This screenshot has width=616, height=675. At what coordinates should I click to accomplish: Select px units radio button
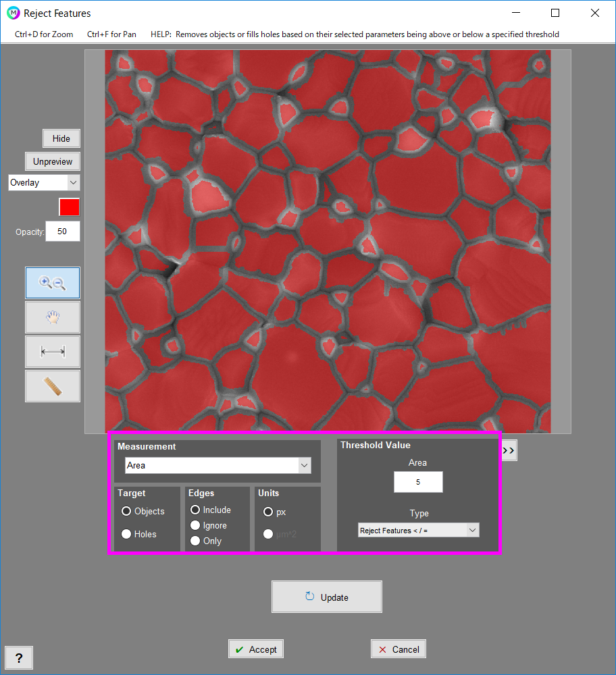pos(268,512)
